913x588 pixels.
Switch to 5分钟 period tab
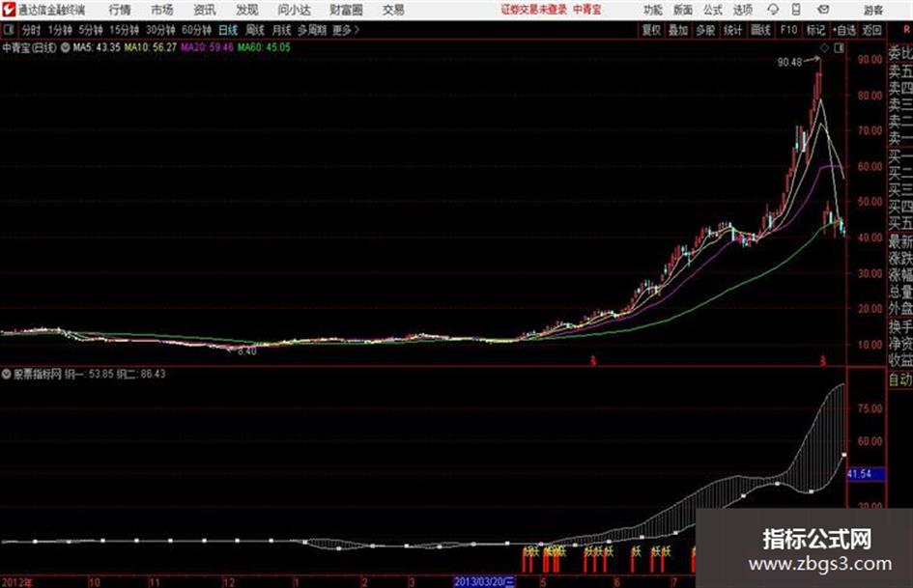click(91, 30)
